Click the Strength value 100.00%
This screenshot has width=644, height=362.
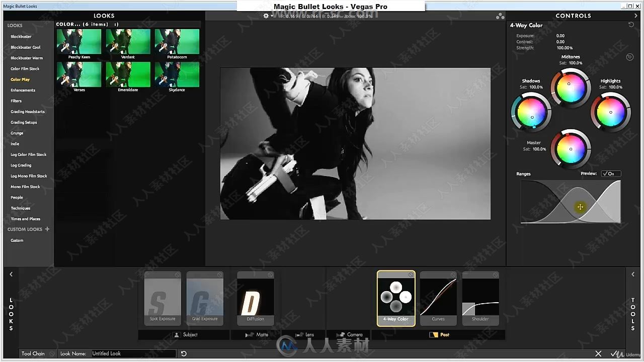pos(565,48)
